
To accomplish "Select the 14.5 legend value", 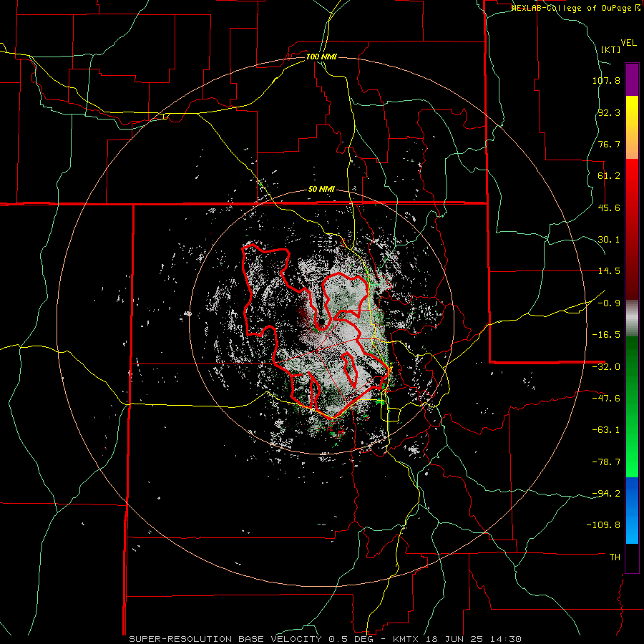I will click(609, 271).
